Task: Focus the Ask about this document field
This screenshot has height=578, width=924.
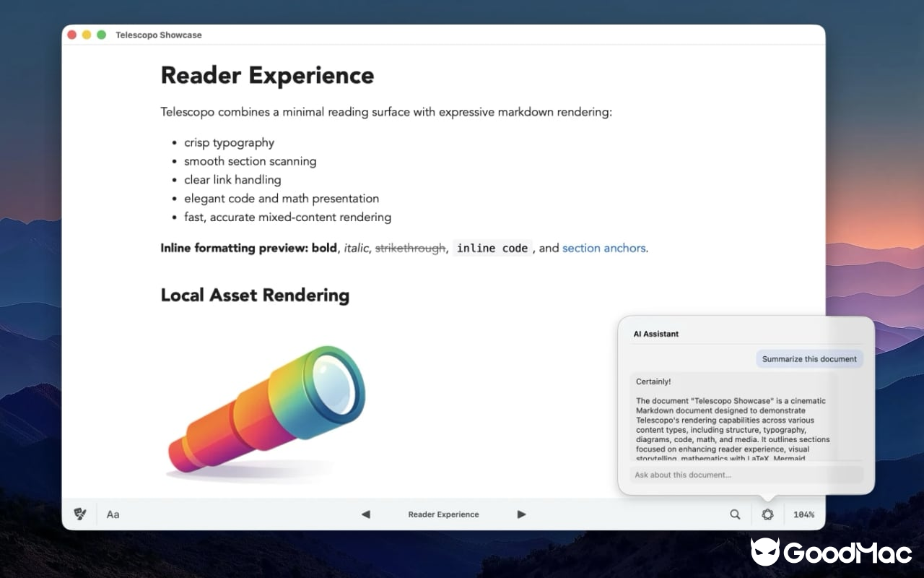Action: [x=746, y=475]
